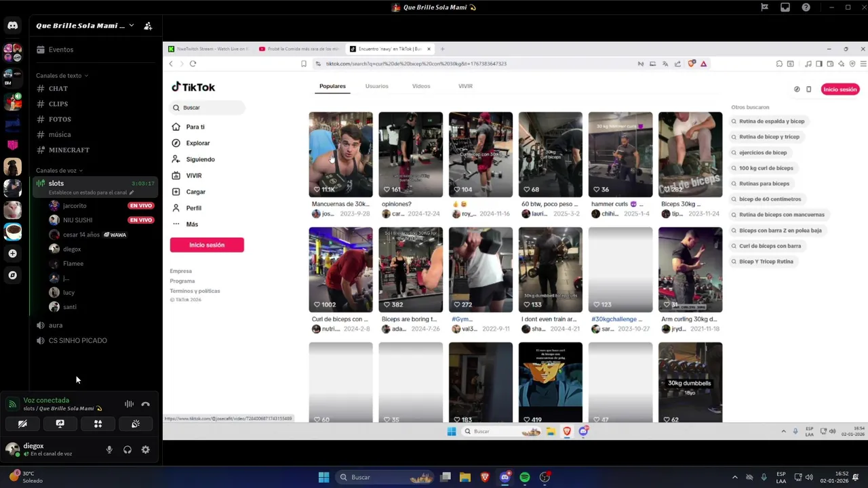868x488 pixels.
Task: Open Términos y políticas link
Action: pyautogui.click(x=195, y=291)
